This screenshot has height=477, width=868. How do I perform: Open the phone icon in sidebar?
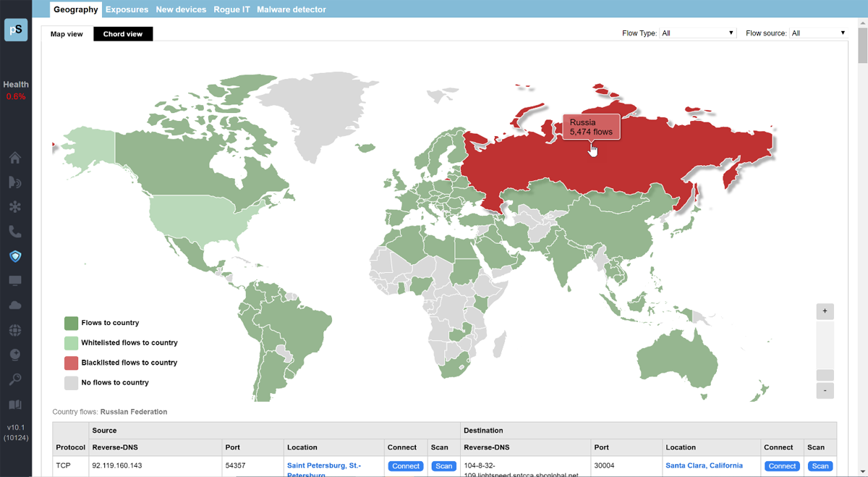(x=15, y=232)
